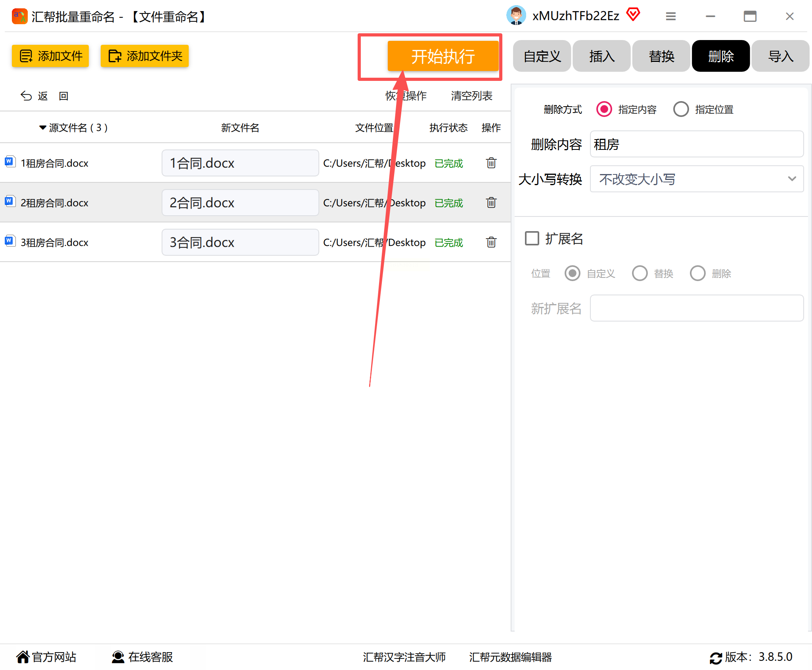Open the 插入 tab
The height and width of the screenshot is (670, 812).
click(x=601, y=56)
